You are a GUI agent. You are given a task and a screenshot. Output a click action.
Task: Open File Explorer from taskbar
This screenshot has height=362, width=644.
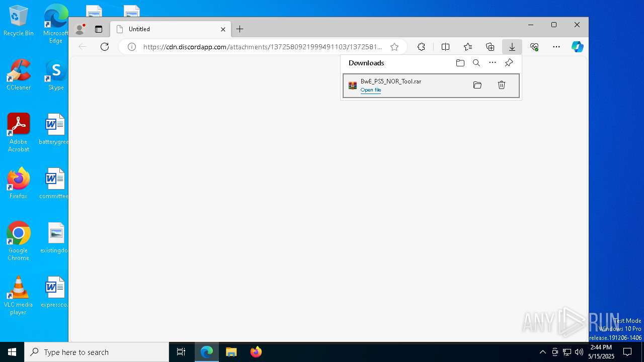231,352
